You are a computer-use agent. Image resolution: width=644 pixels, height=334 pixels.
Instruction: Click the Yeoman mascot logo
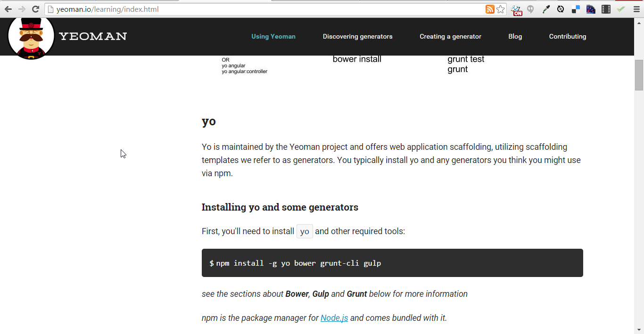pyautogui.click(x=31, y=38)
